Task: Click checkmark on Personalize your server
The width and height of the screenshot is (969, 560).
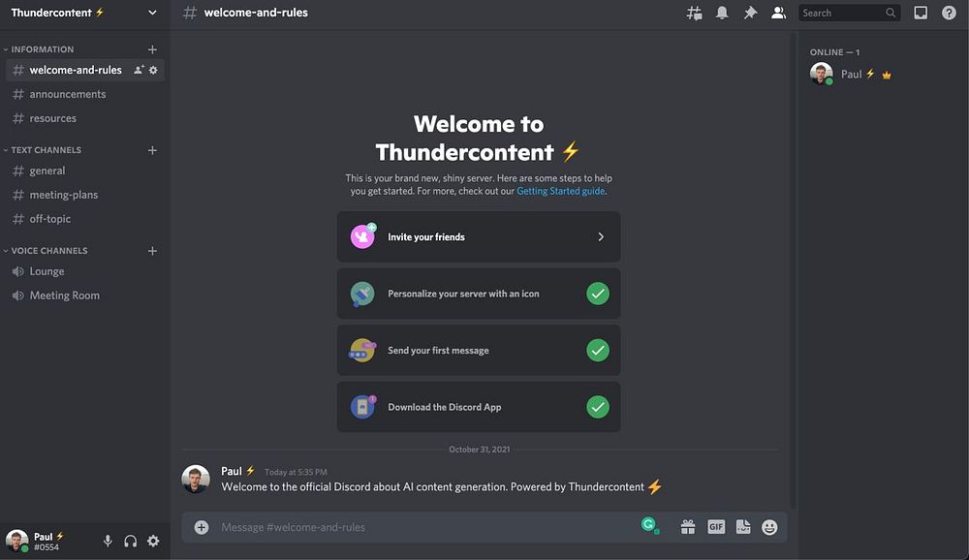Action: pyautogui.click(x=598, y=294)
